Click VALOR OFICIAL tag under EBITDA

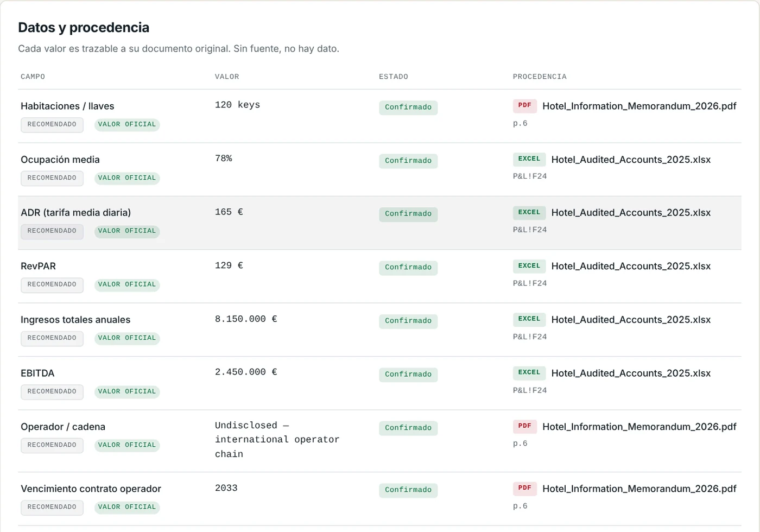[x=127, y=391]
